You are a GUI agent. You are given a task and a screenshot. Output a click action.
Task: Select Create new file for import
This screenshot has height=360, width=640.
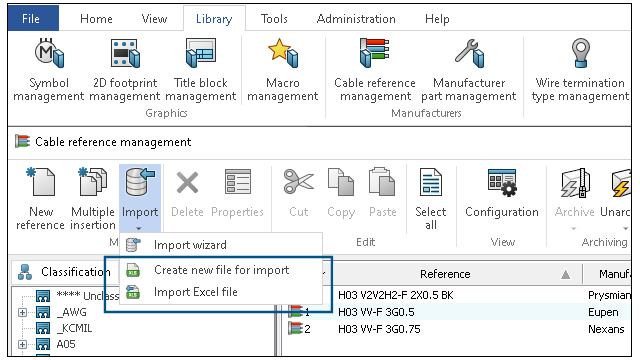click(221, 270)
